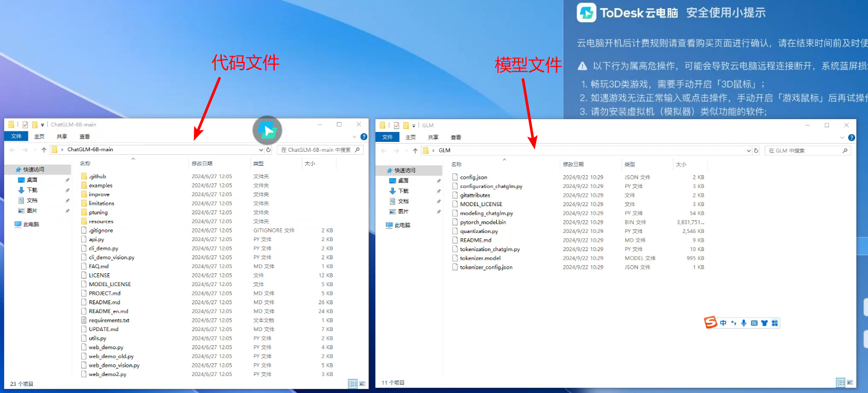Switch ChatGLM-6B-main window to large icons view
This screenshot has height=393, width=868.
pos(362,384)
